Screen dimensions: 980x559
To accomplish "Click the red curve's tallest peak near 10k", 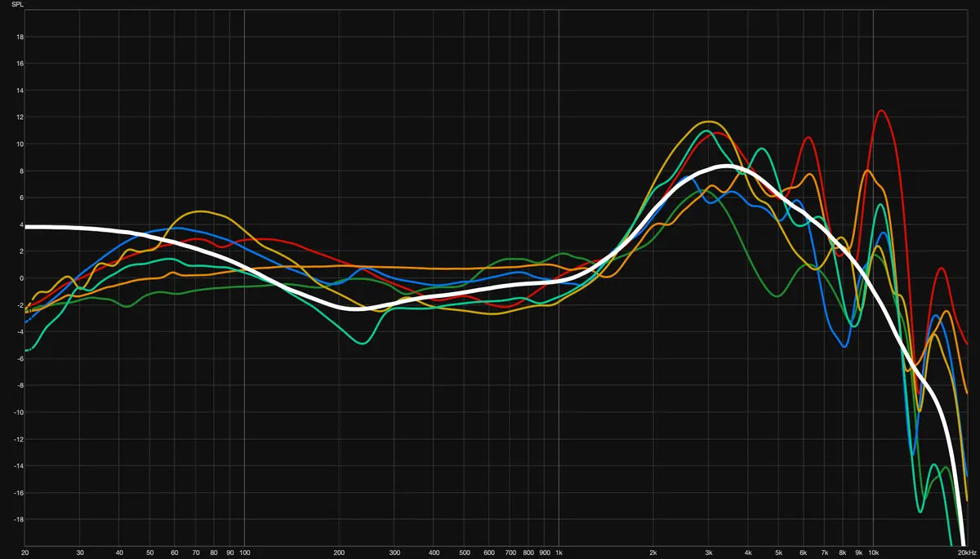I will 880,110.
